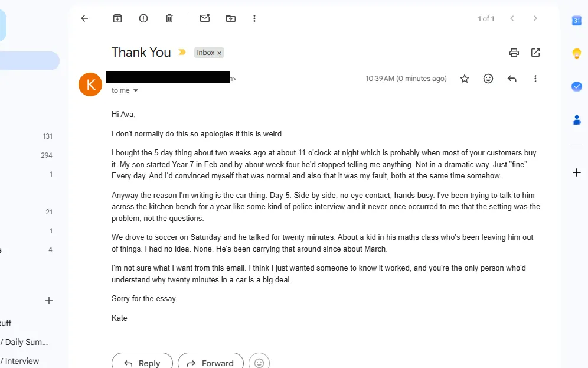
Task: Toggle the importance marker beside subject
Action: point(182,52)
